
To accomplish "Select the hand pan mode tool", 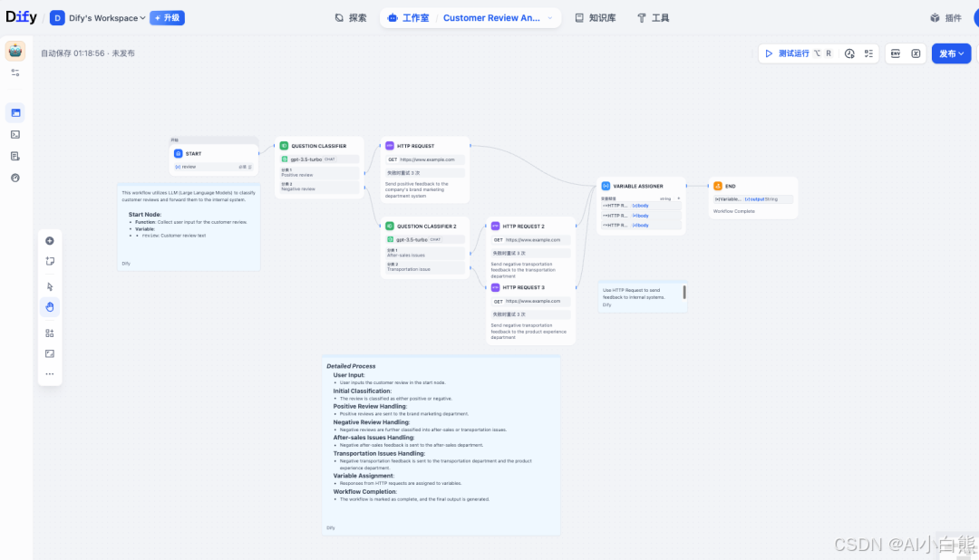I will click(50, 306).
